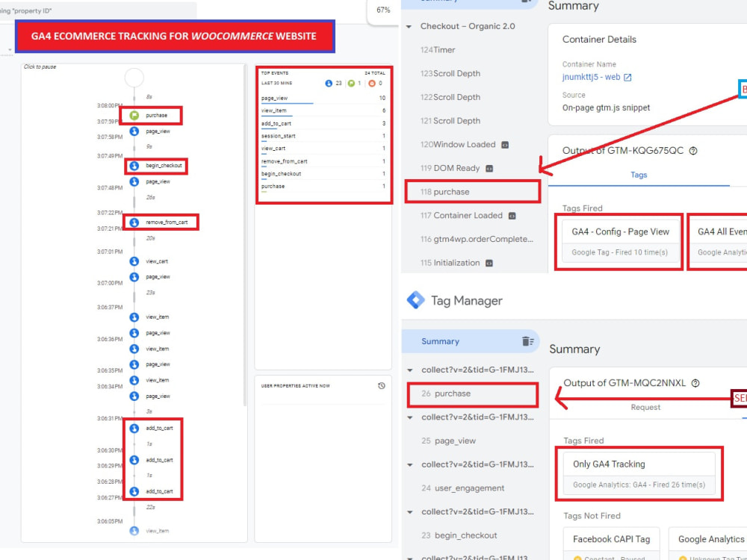The width and height of the screenshot is (747, 560).
Task: Collapse the collect request above 26 purchase
Action: point(410,370)
